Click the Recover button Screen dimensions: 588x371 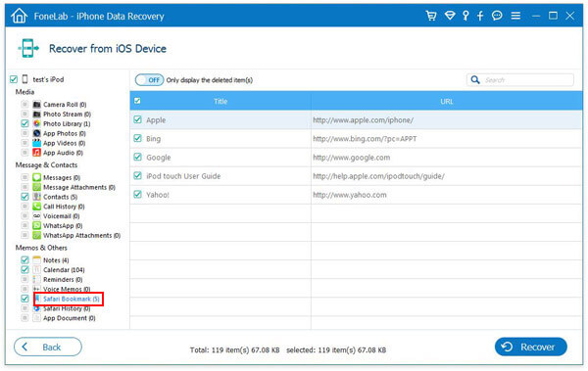[x=530, y=347]
